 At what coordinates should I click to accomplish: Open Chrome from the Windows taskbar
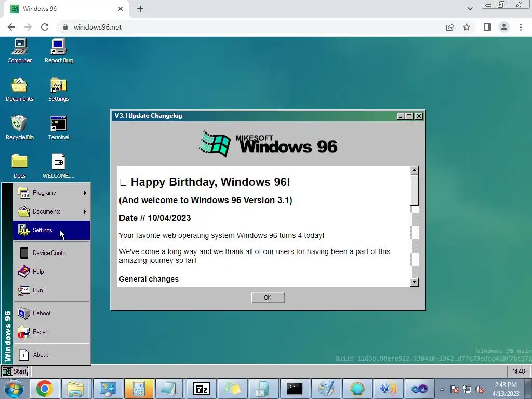pyautogui.click(x=45, y=389)
